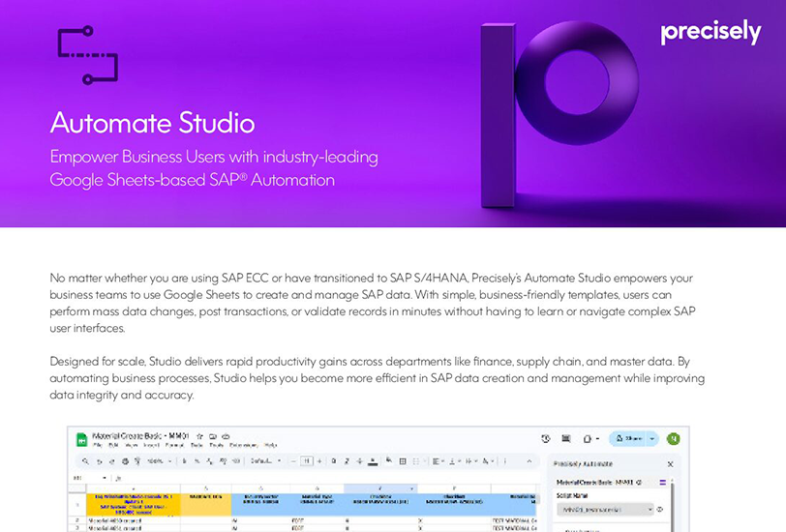Star the Material Create Basic spreadsheet
The image size is (786, 532).
click(x=199, y=436)
